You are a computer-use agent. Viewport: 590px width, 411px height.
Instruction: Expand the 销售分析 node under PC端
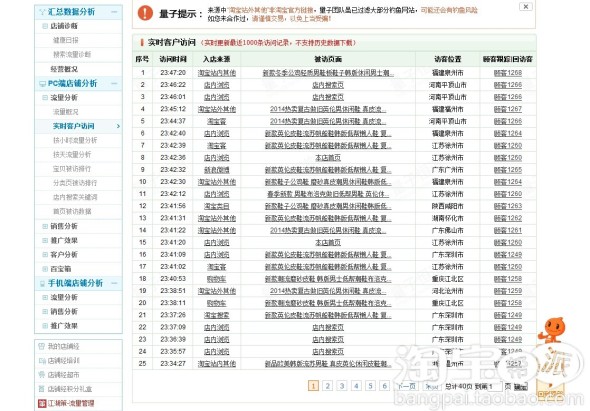click(45, 226)
